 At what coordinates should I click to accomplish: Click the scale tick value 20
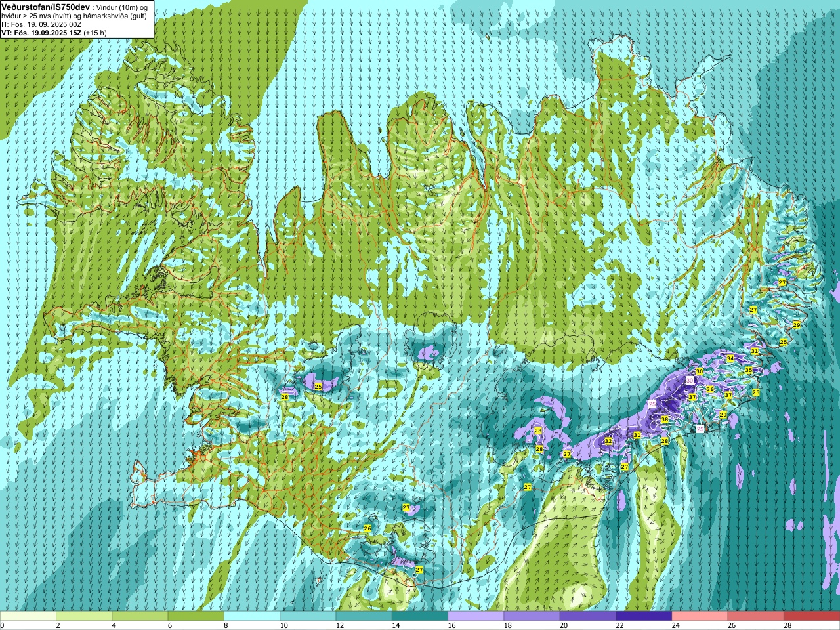(x=564, y=625)
